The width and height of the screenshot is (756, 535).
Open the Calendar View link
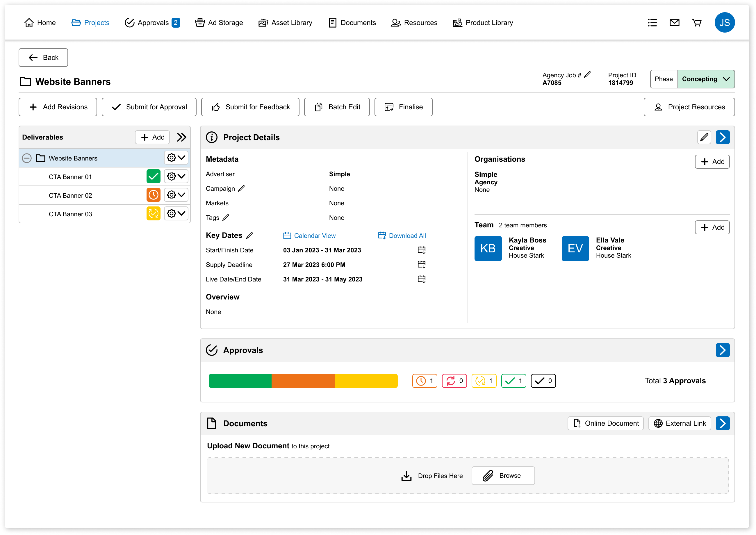[x=309, y=236]
